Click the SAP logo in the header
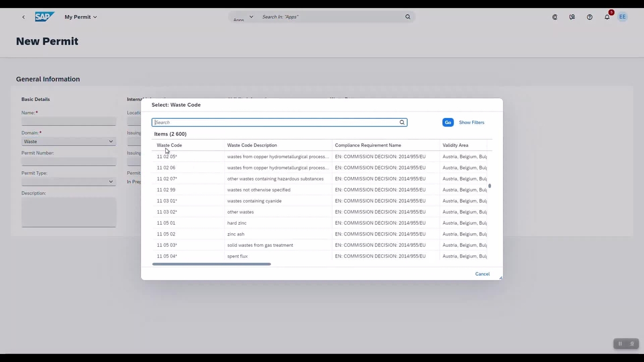The image size is (644, 362). (45, 17)
